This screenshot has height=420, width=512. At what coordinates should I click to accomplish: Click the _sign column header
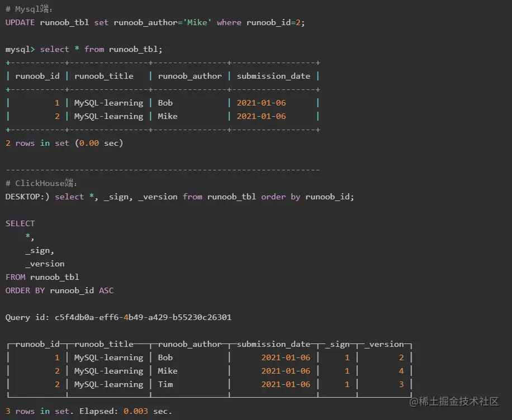[337, 344]
